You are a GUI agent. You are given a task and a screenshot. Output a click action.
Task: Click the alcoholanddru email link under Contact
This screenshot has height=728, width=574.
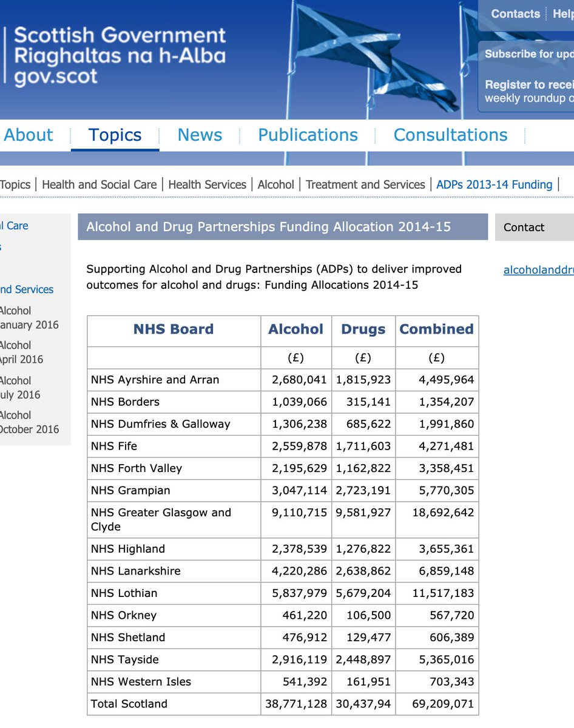pos(539,271)
